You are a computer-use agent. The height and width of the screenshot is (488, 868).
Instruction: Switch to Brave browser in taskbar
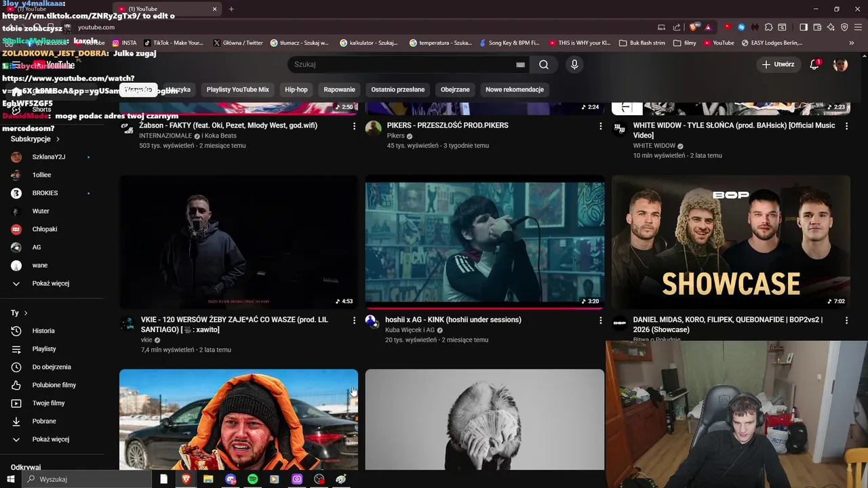coord(186,479)
